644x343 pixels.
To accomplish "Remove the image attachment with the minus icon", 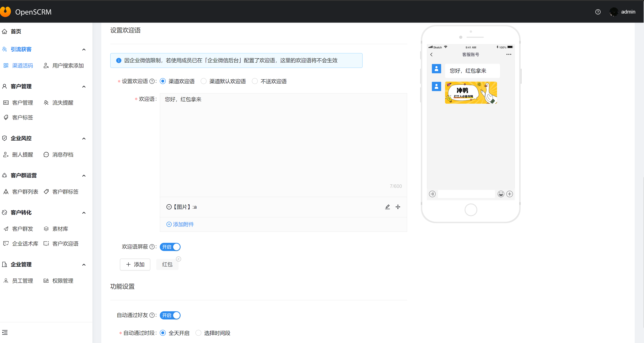I will 169,207.
